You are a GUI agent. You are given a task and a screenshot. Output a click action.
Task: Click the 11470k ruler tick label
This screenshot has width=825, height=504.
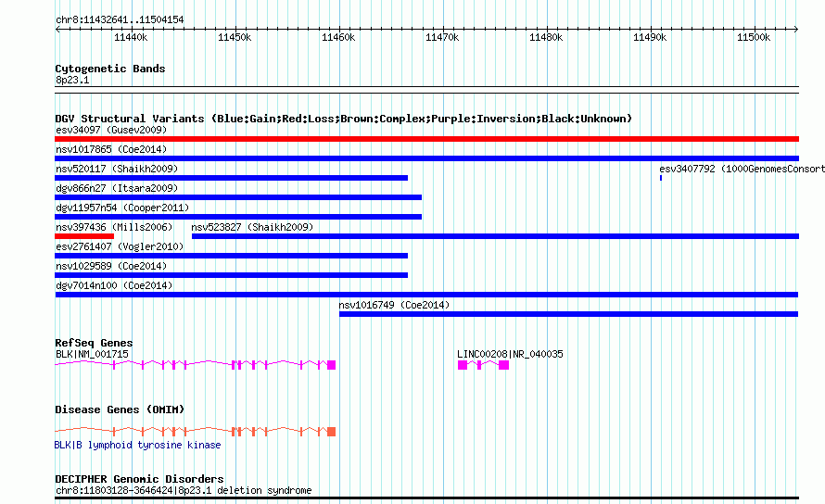(442, 37)
